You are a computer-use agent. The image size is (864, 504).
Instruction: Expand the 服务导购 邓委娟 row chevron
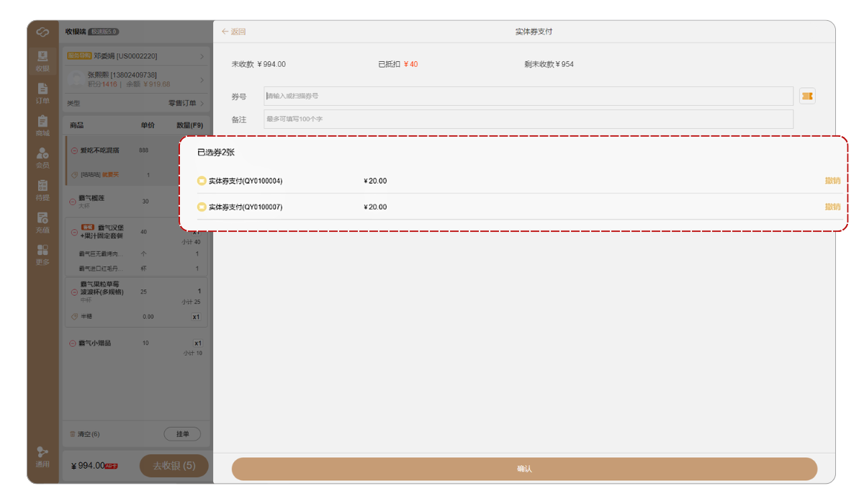[202, 56]
